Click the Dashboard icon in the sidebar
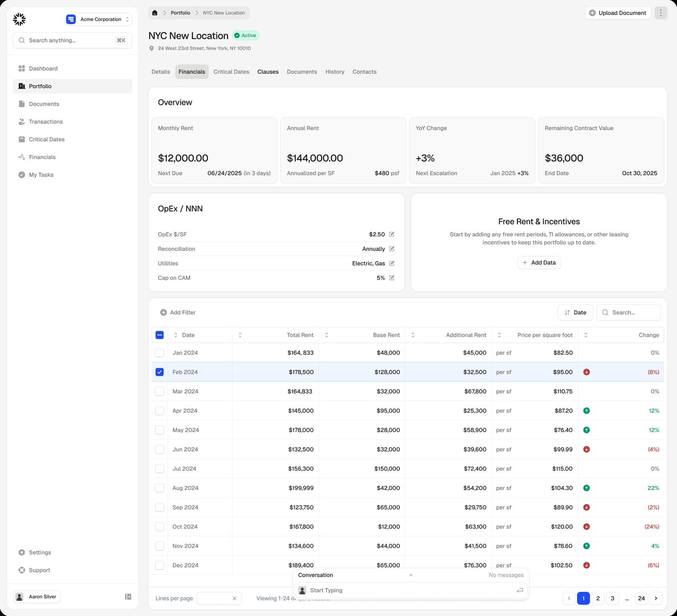The width and height of the screenshot is (677, 616). (x=22, y=68)
